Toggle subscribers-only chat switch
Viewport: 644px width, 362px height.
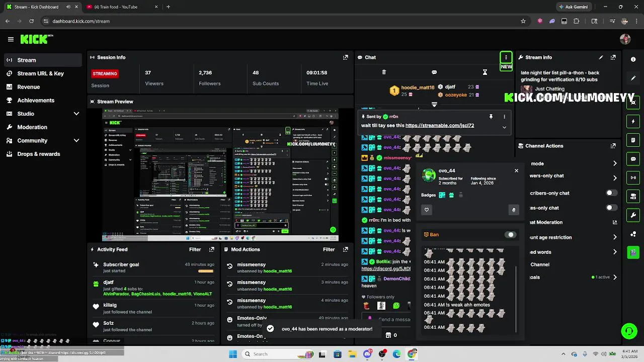[611, 193]
